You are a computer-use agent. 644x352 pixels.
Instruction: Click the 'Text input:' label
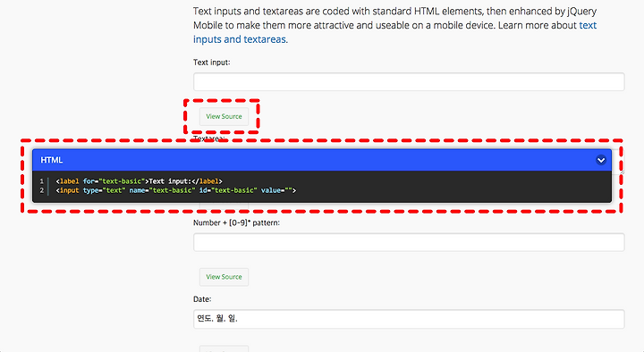point(211,63)
